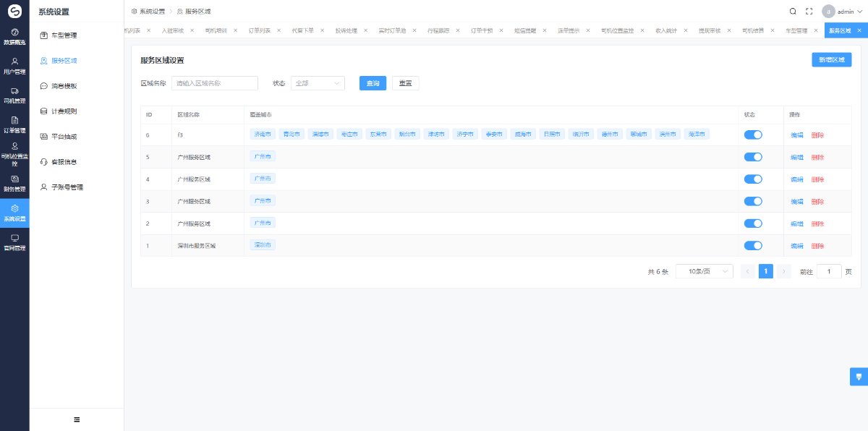Toggle fullscreen mode icon in header
The image size is (868, 431).
tap(809, 11)
